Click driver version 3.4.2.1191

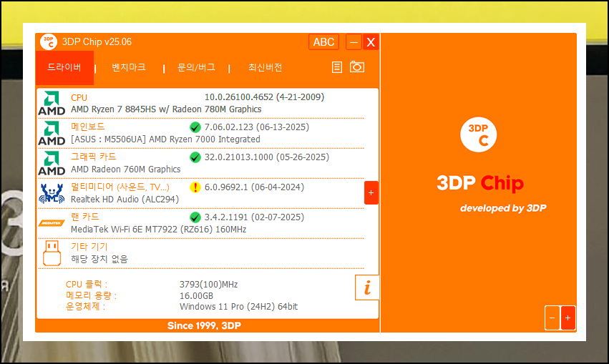click(226, 217)
